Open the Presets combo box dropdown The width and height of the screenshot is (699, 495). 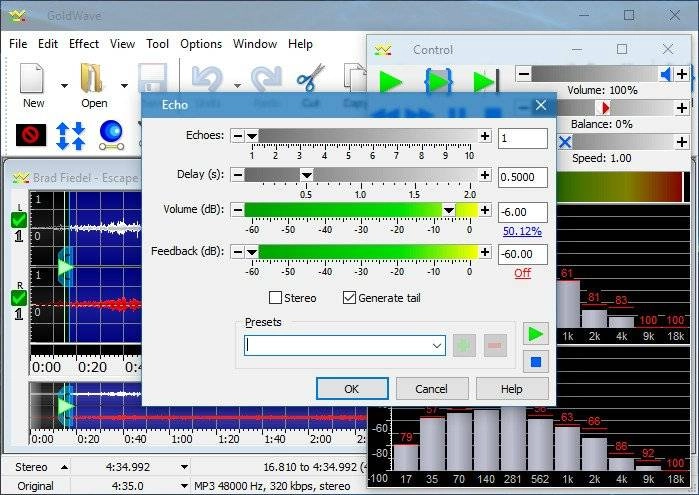click(x=437, y=346)
